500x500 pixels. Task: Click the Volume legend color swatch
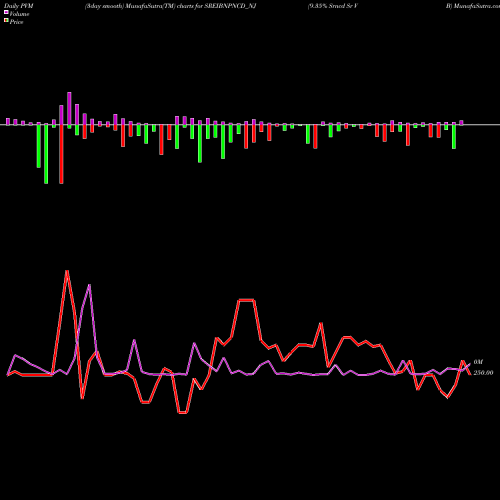click(6, 13)
